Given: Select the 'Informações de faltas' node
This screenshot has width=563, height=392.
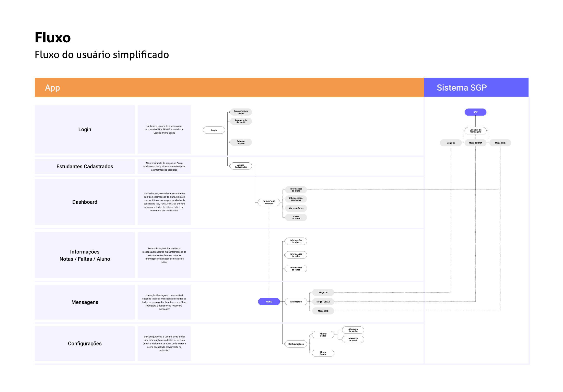Looking at the screenshot, I should coord(296,269).
